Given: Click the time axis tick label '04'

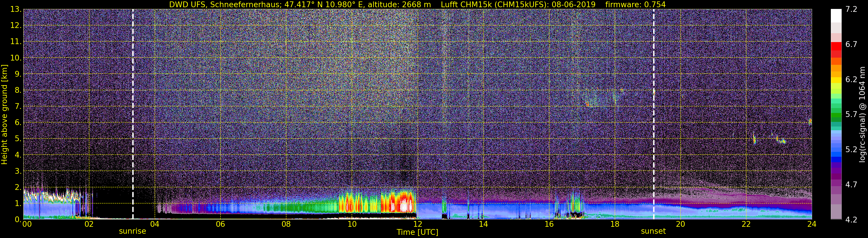Looking at the screenshot, I should (155, 224).
